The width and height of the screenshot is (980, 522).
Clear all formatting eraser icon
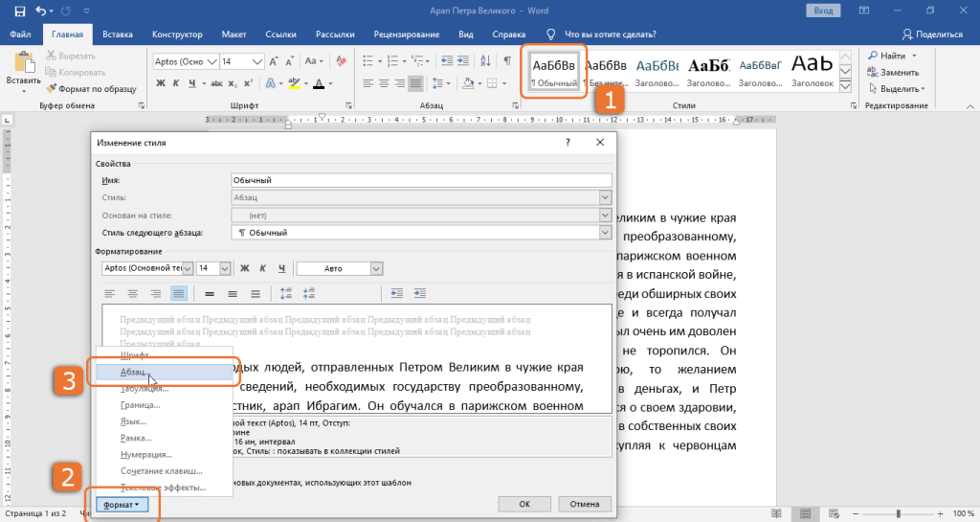(x=341, y=61)
